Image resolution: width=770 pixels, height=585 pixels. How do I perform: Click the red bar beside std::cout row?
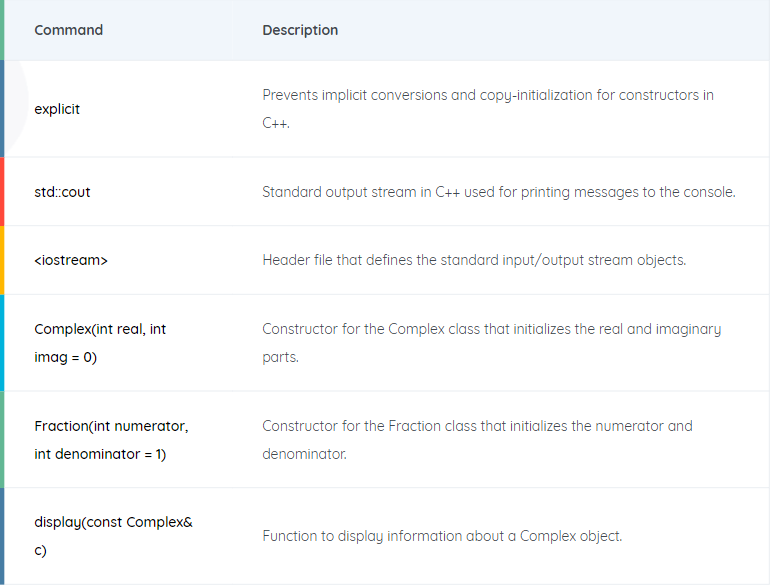2,192
